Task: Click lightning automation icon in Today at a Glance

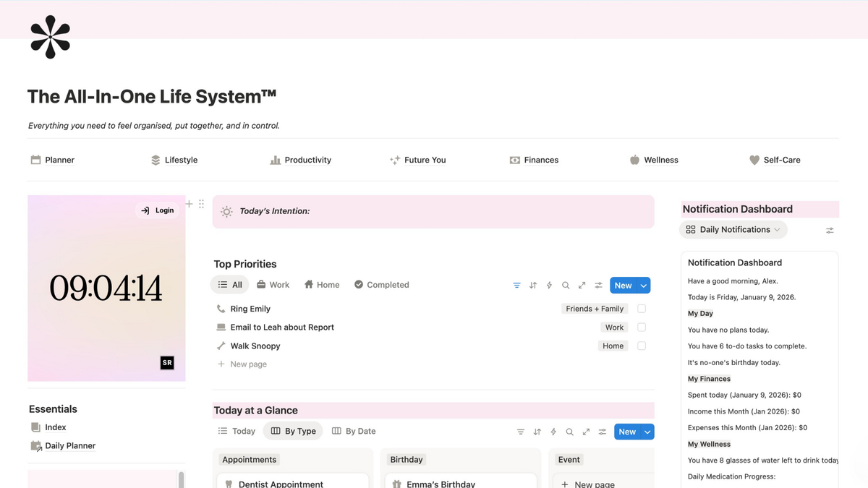Action: (x=553, y=432)
